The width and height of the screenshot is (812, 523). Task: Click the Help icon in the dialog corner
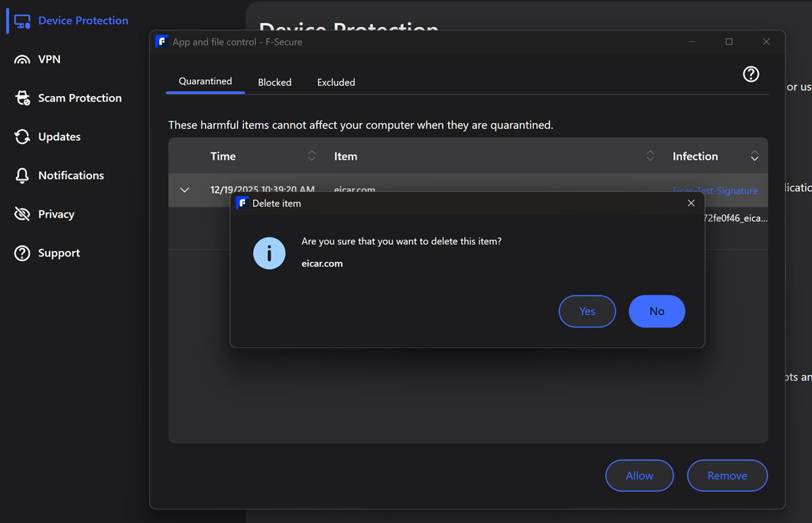pyautogui.click(x=750, y=74)
